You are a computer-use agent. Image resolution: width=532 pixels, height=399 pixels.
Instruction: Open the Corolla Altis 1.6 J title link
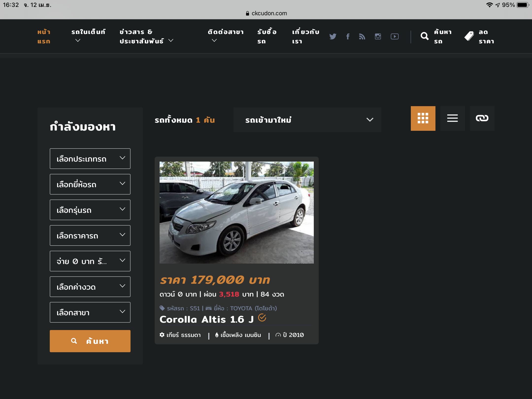[206, 319]
